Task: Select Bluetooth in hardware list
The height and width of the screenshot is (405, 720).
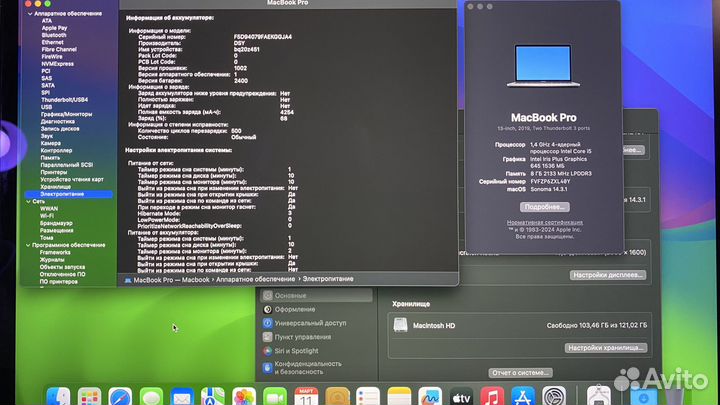Action: click(x=54, y=35)
